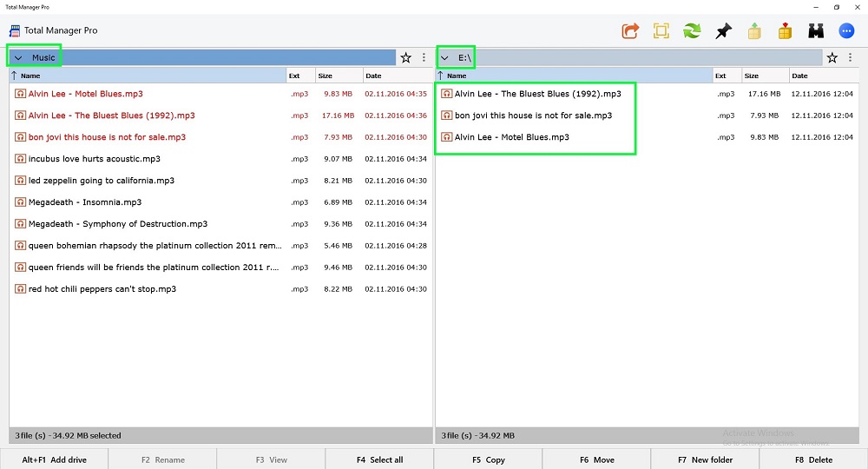The image size is (868, 469).
Task: Click F4 Select all button
Action: (x=380, y=459)
